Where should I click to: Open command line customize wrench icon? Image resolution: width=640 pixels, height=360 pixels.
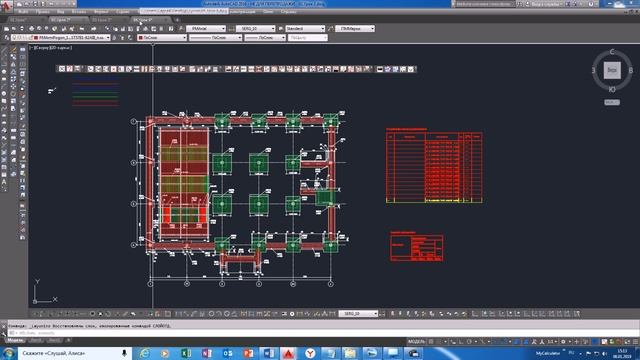(4, 333)
